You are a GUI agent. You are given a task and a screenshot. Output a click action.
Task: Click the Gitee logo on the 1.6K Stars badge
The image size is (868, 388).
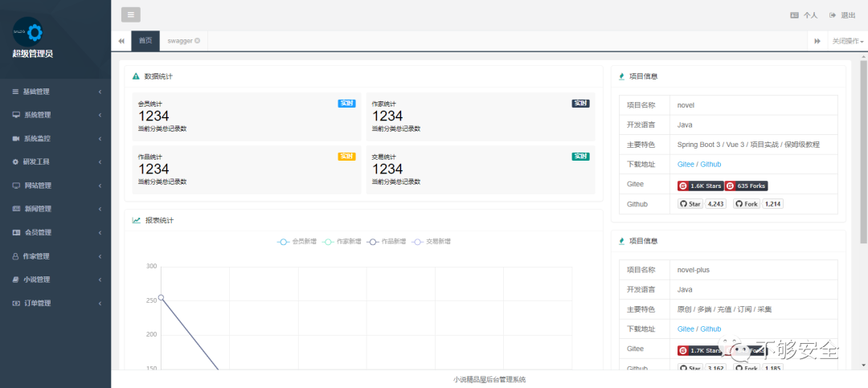(x=682, y=186)
